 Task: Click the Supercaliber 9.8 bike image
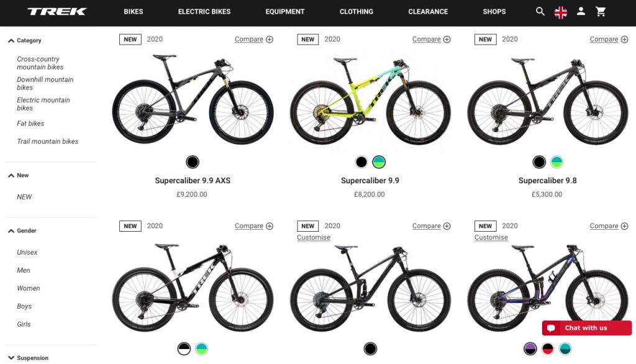547,99
